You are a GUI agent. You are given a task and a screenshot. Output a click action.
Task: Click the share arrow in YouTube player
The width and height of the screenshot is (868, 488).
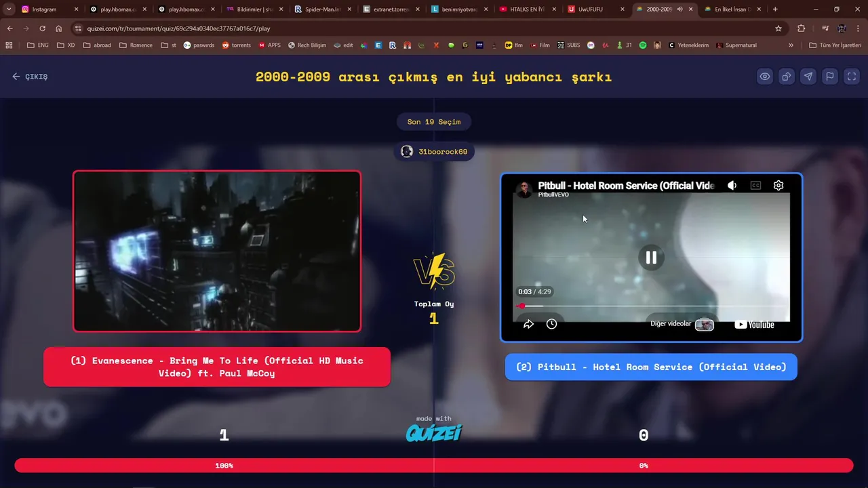pyautogui.click(x=528, y=324)
